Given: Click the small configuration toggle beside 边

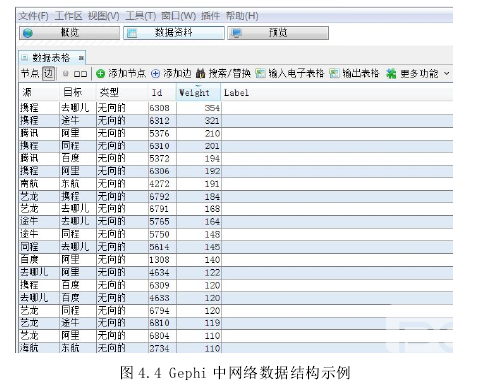Looking at the screenshot, I should [x=66, y=74].
